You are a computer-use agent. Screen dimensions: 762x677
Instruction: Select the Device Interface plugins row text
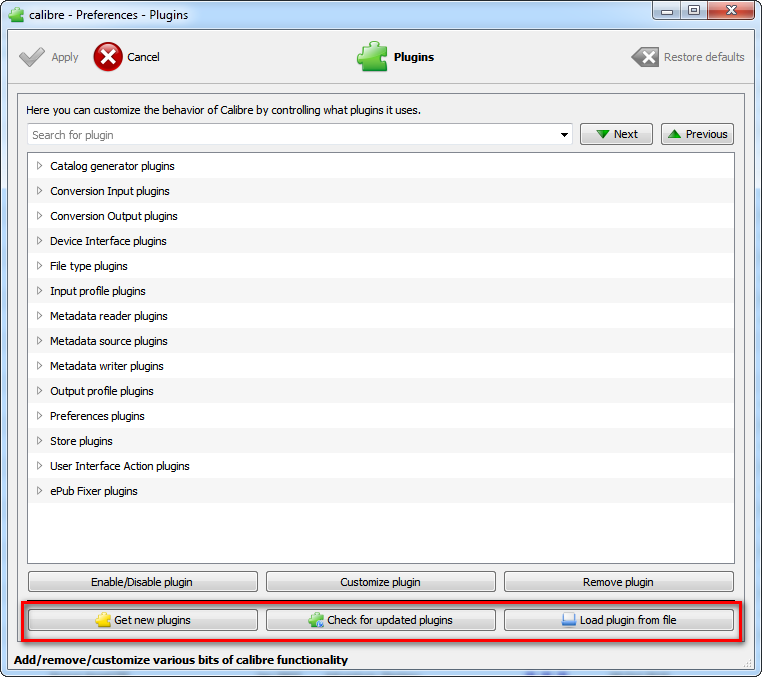(x=108, y=241)
